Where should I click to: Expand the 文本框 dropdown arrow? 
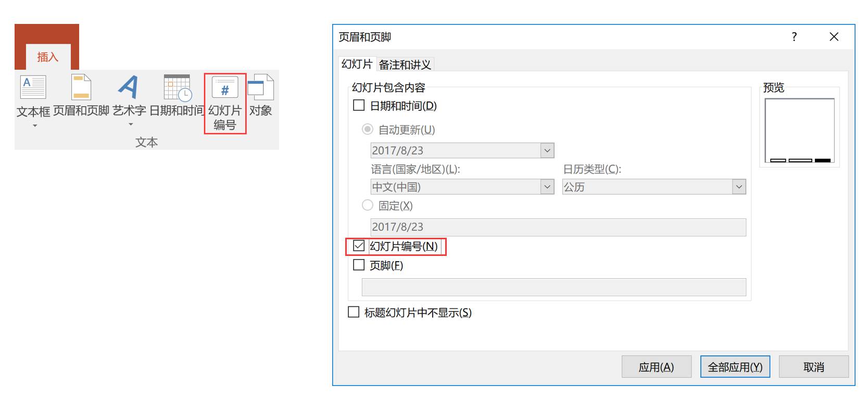point(35,126)
